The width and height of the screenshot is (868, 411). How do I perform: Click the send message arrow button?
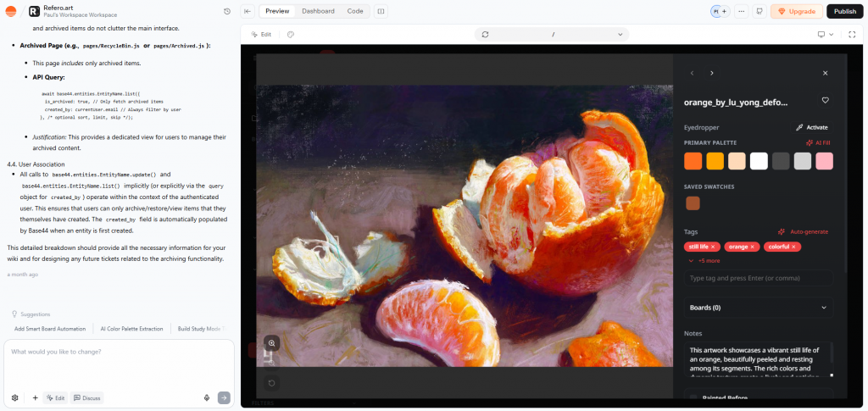[x=224, y=397]
